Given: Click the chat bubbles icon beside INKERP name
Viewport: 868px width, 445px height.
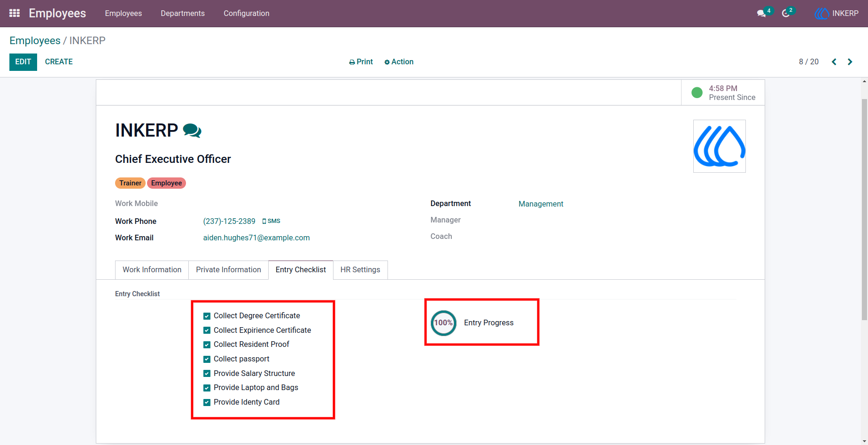Looking at the screenshot, I should pyautogui.click(x=192, y=130).
